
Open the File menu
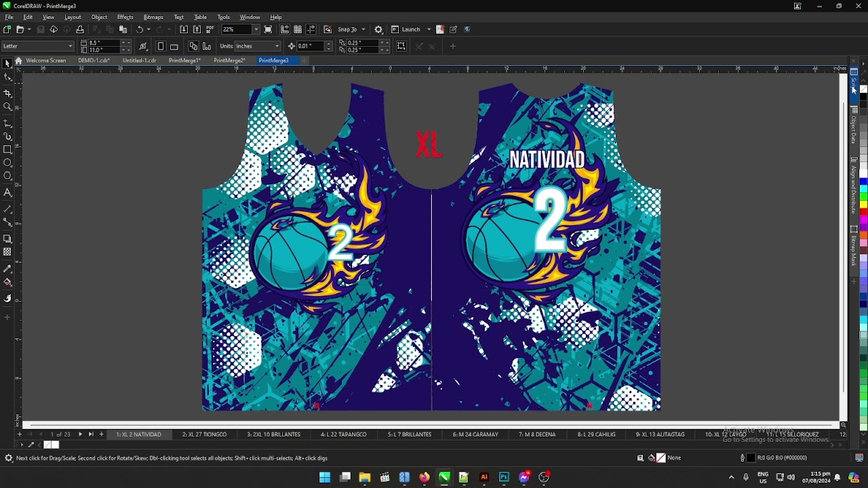point(9,17)
